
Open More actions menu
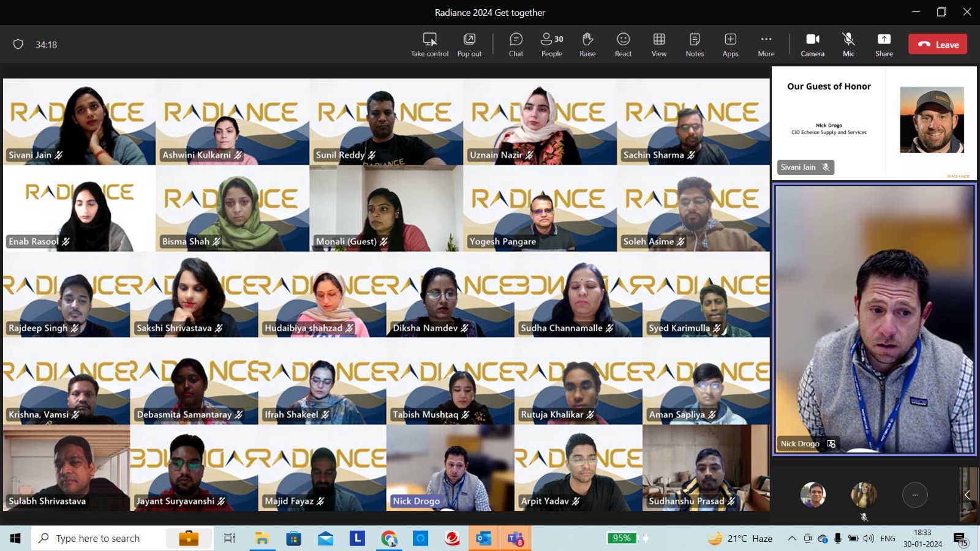(766, 45)
